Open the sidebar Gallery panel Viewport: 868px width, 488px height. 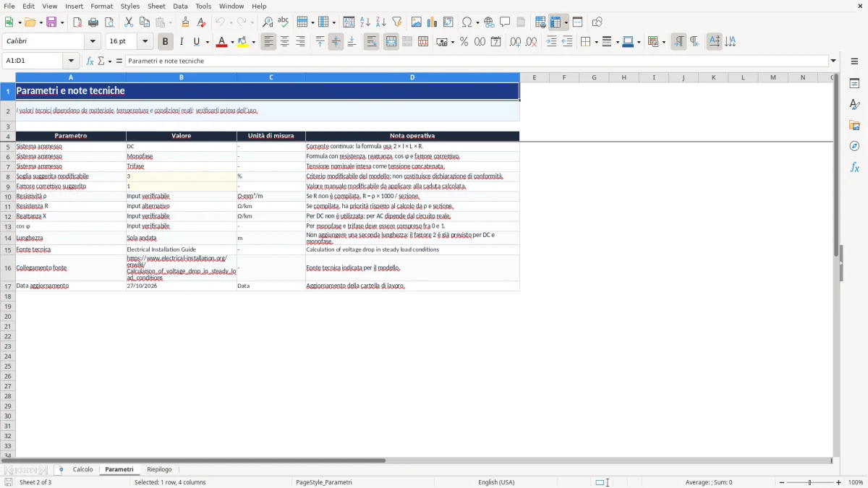854,125
